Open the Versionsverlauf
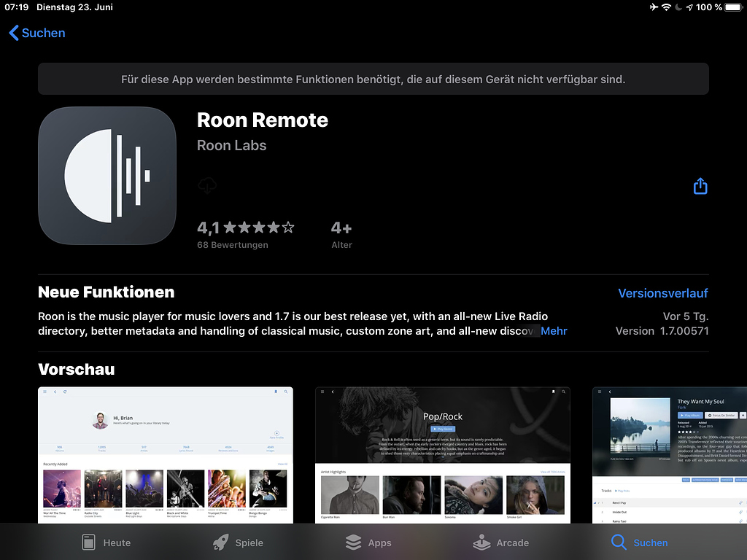The height and width of the screenshot is (560, 747). [x=662, y=292]
